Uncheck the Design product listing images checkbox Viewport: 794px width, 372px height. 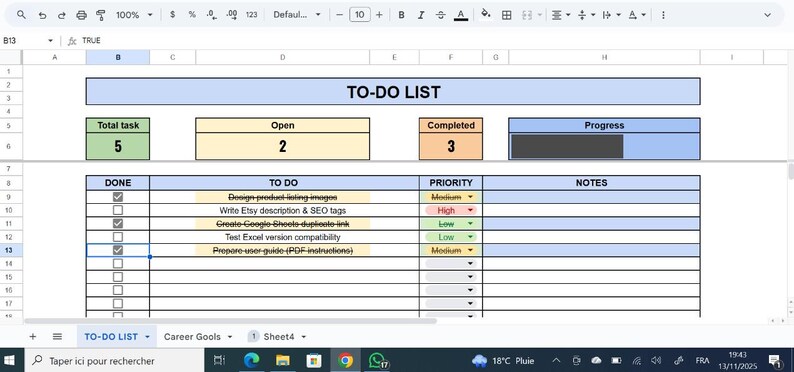[x=117, y=197]
